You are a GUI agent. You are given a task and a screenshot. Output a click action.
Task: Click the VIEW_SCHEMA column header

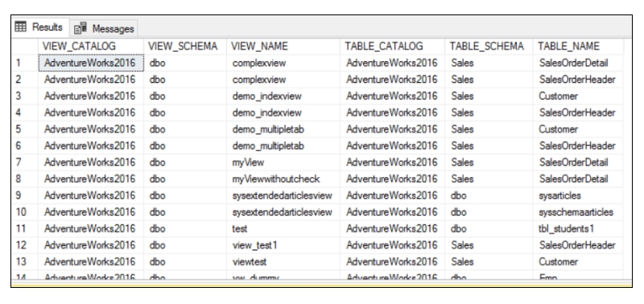pyautogui.click(x=185, y=47)
